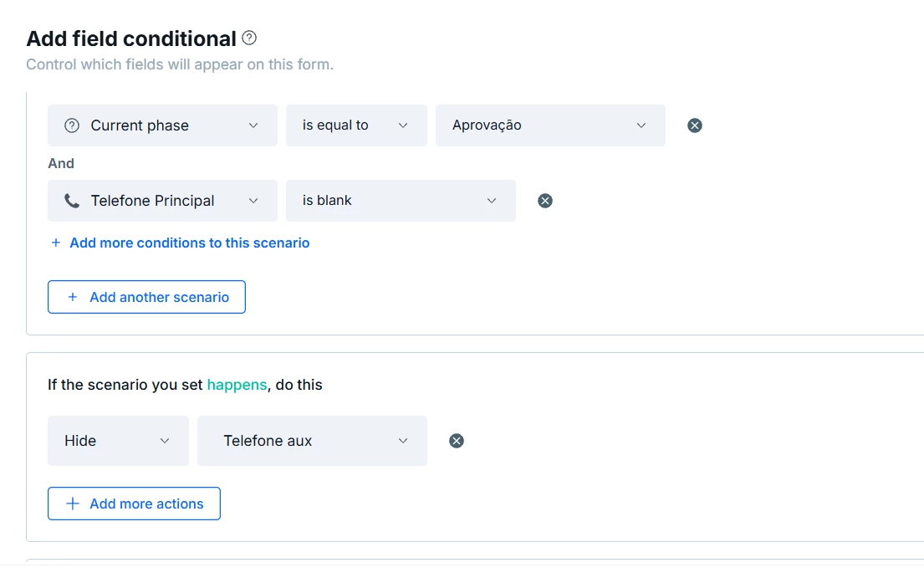Viewport: 924px width, 583px height.
Task: Open the 'is blank' operator dropdown
Action: click(401, 201)
